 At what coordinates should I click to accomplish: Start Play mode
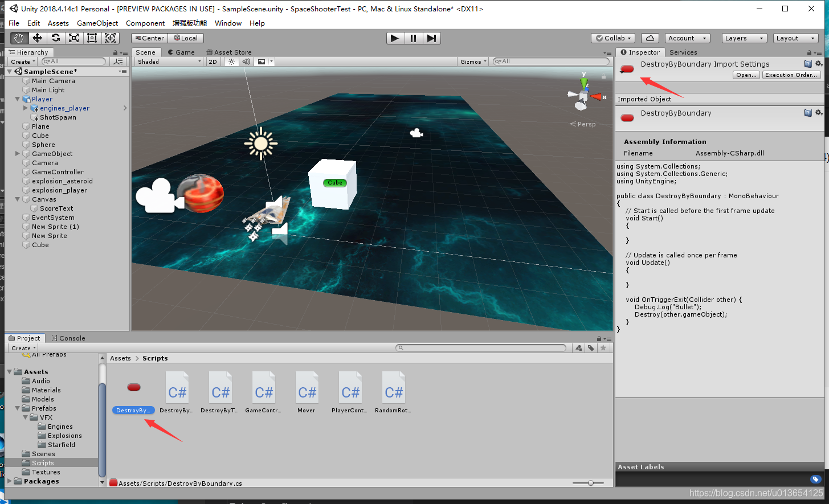coord(394,38)
